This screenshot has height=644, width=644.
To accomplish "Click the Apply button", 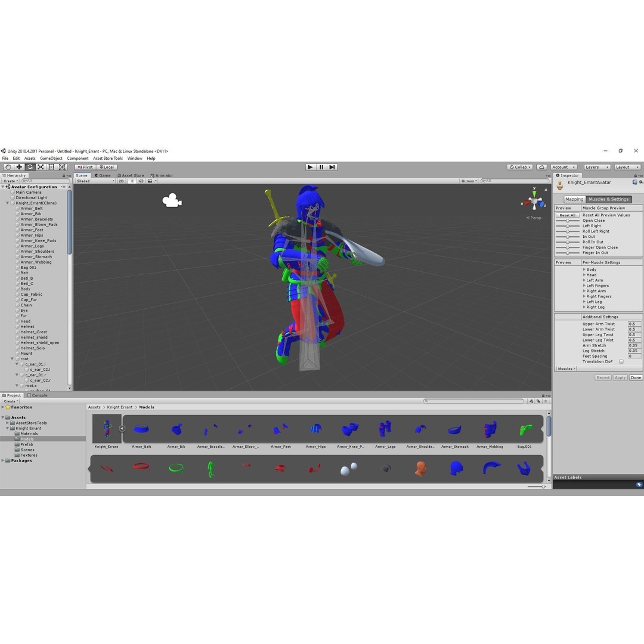I will [620, 377].
